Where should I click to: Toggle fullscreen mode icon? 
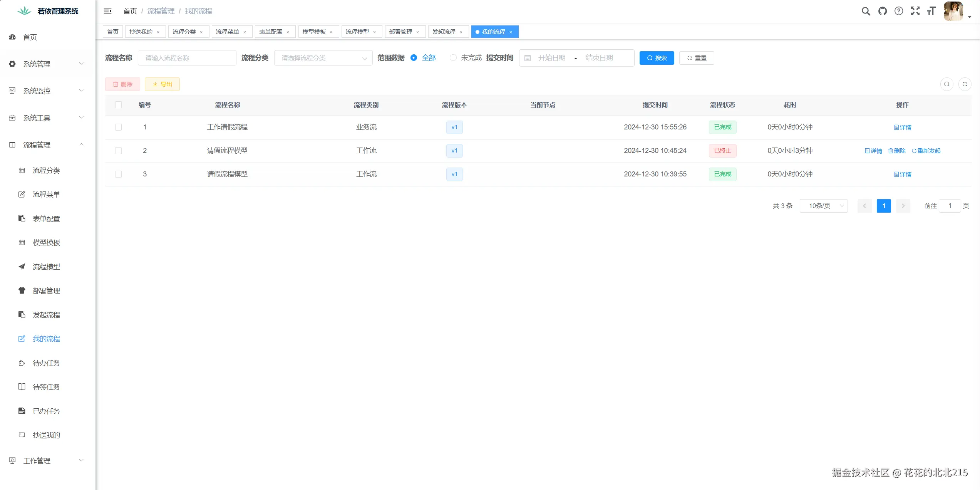click(x=915, y=11)
